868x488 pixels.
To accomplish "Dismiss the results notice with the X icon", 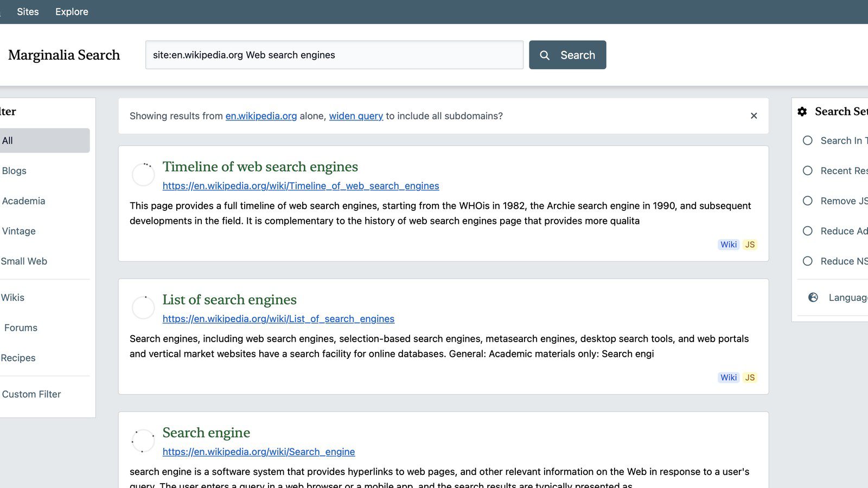I will pos(754,115).
